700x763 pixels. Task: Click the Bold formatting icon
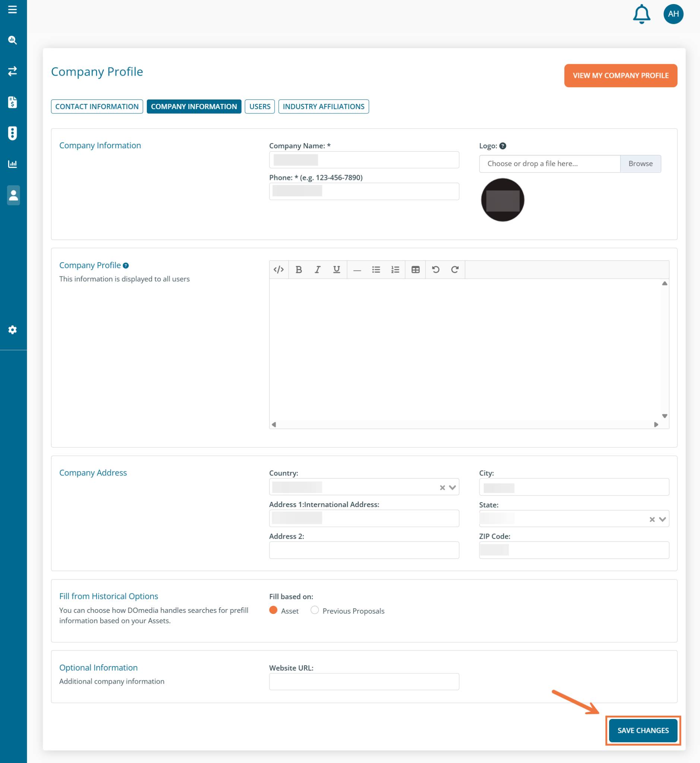click(x=298, y=269)
